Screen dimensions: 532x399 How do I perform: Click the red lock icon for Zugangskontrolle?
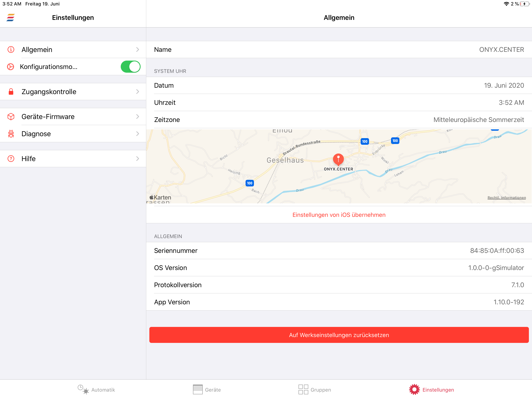pos(11,92)
